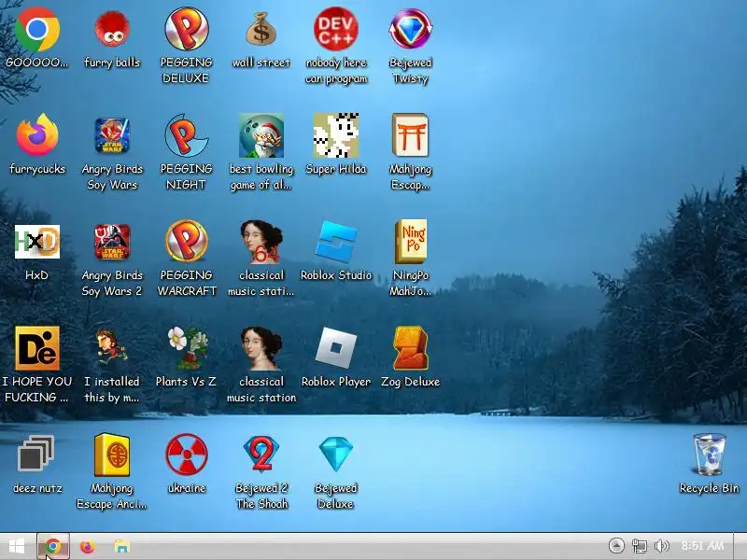Launch the Roblox Player shortcut

[336, 348]
